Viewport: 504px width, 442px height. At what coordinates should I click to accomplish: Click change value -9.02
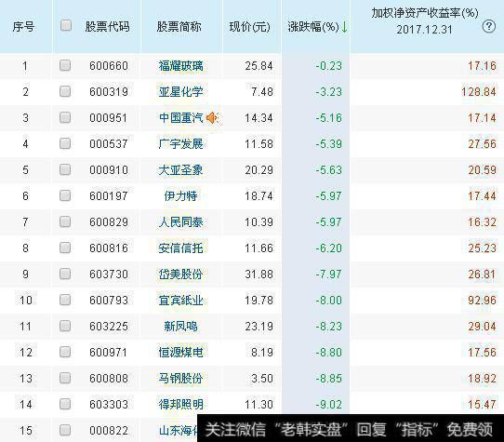[328, 405]
